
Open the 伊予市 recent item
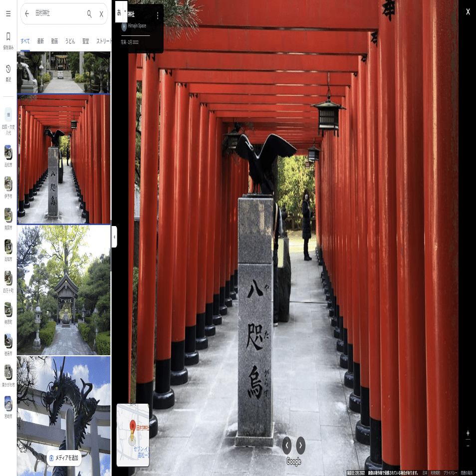(8, 188)
